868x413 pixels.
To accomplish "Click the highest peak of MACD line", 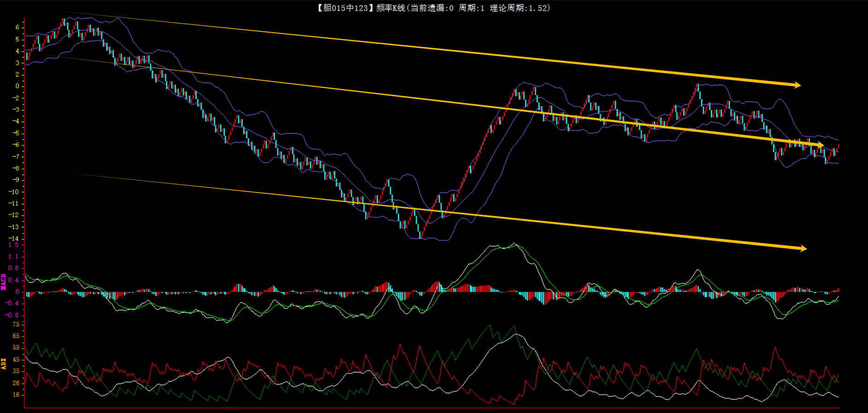I will click(515, 244).
